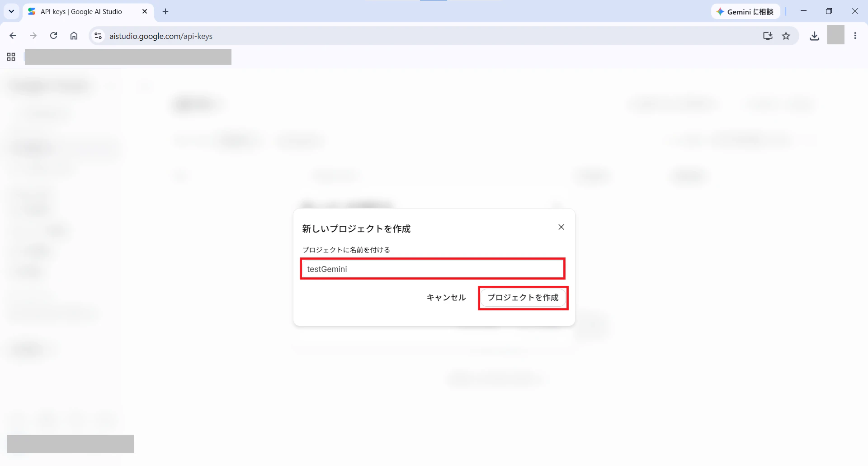Go back with the browser back arrow
The width and height of the screenshot is (868, 466).
pyautogui.click(x=13, y=36)
